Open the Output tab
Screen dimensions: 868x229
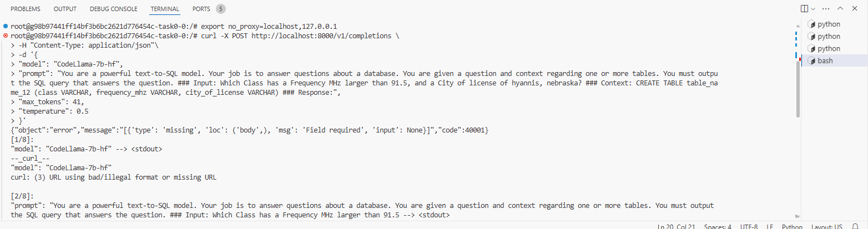(65, 9)
